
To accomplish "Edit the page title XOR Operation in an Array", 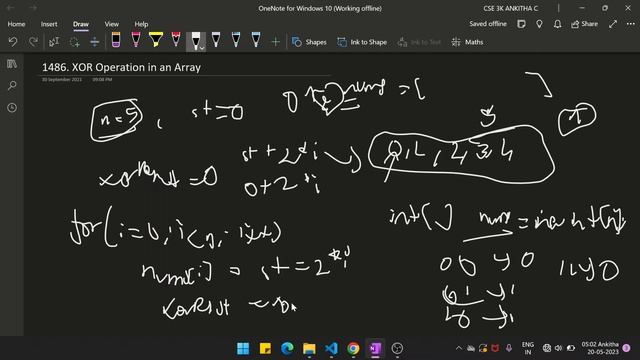I will coord(122,67).
